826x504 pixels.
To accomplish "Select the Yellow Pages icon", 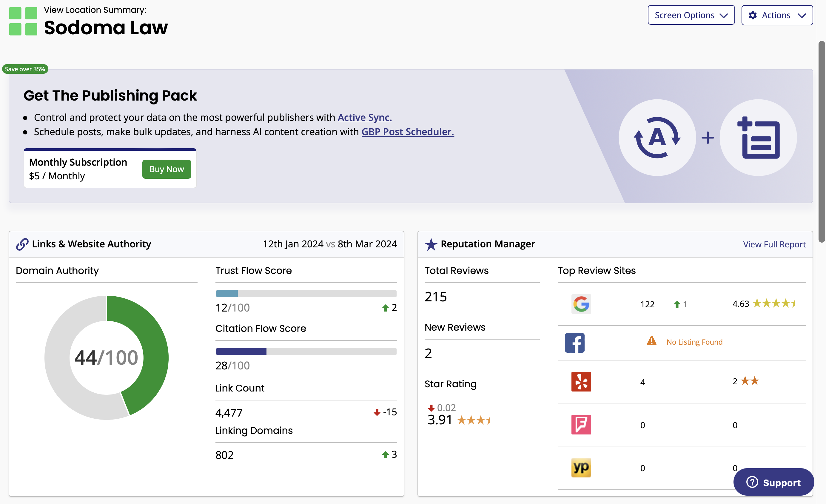I will tap(582, 468).
